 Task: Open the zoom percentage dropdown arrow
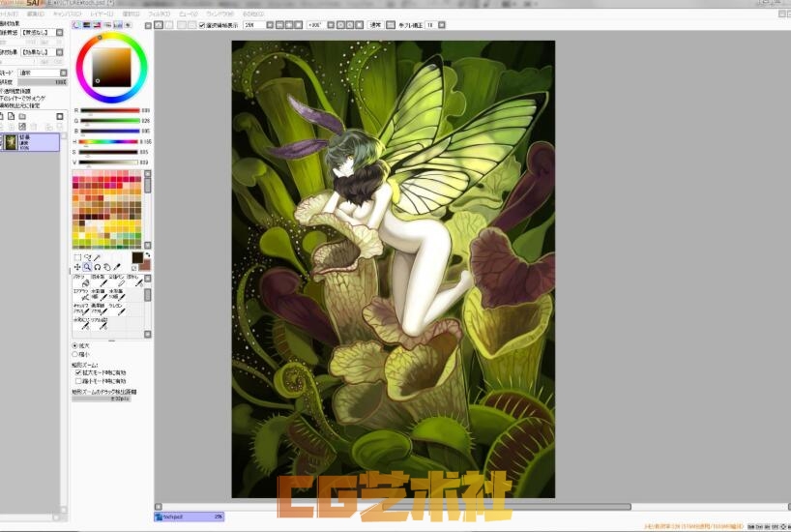[x=270, y=25]
